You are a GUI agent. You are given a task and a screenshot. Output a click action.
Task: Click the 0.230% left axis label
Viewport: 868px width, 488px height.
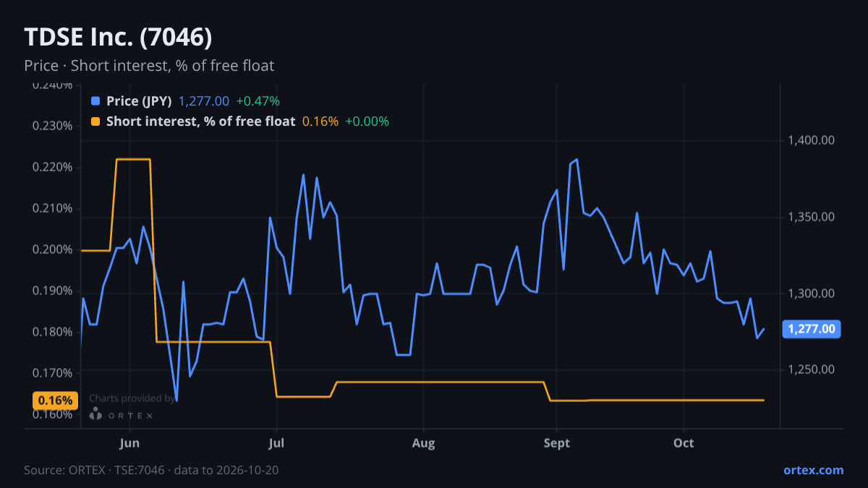point(53,126)
